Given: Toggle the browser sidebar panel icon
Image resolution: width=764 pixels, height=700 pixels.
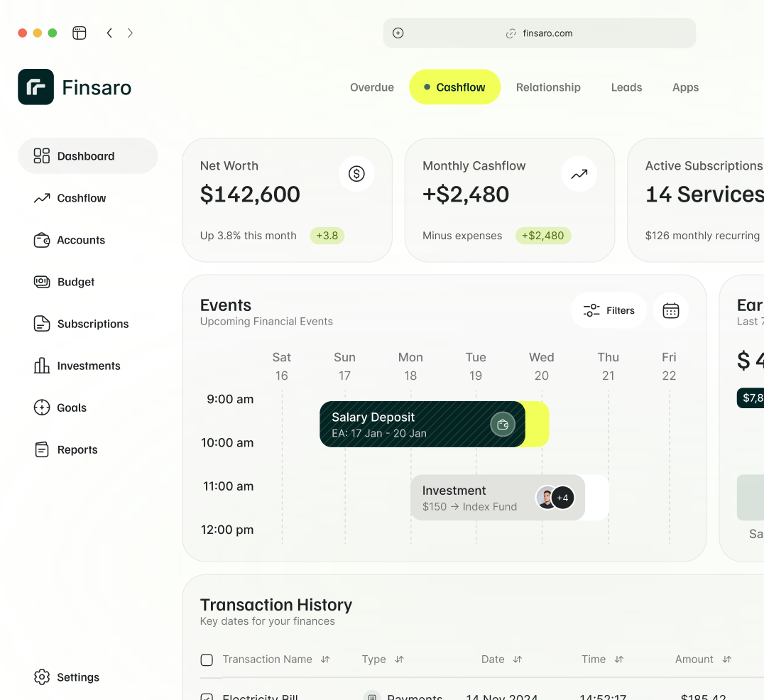Looking at the screenshot, I should (x=79, y=33).
